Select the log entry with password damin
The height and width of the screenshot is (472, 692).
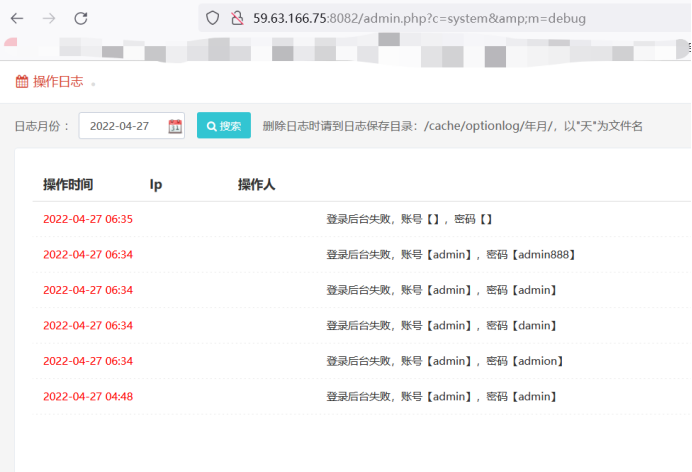click(x=441, y=326)
